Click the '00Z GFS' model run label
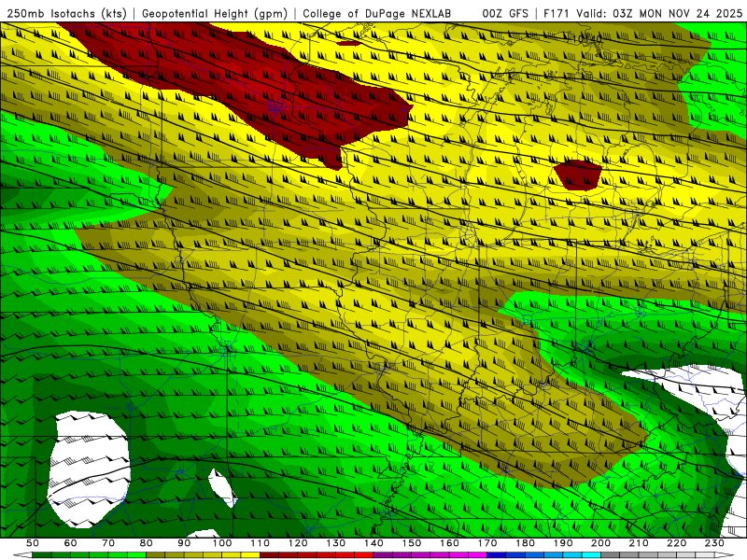 point(505,13)
